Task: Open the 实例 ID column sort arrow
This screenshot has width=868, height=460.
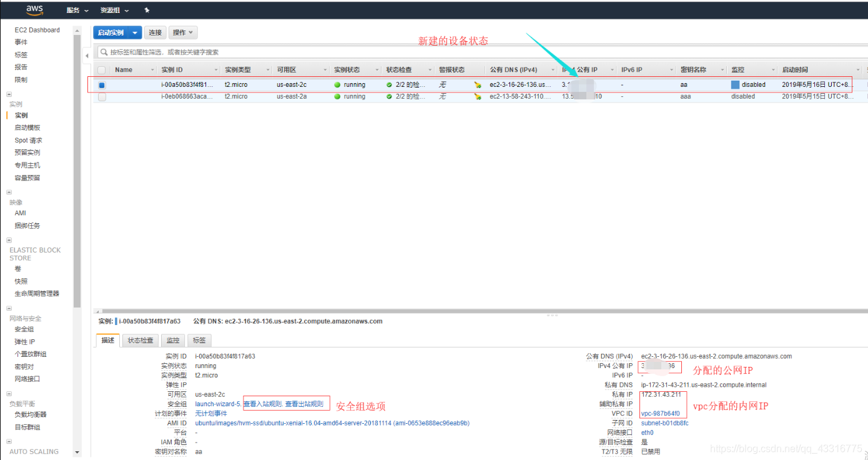Action: pos(216,70)
